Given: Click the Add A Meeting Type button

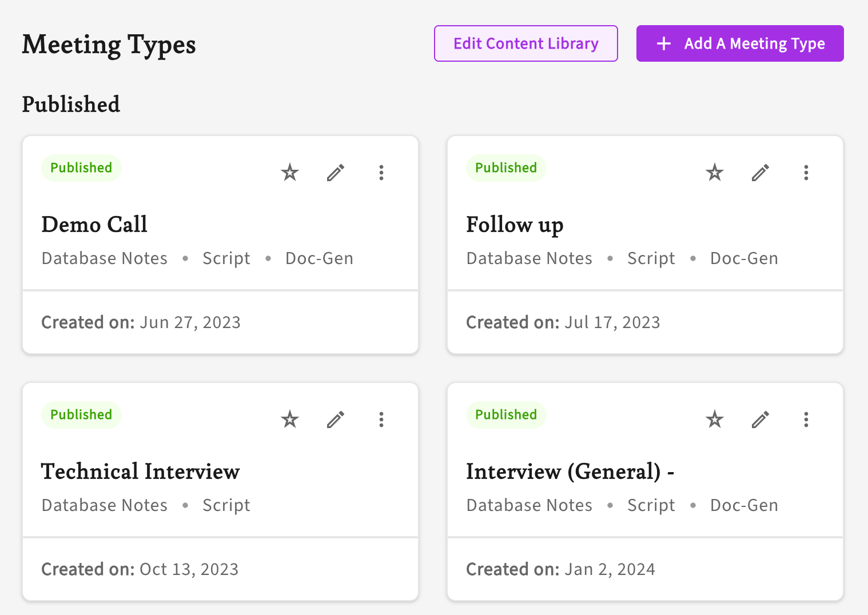Looking at the screenshot, I should click(740, 43).
